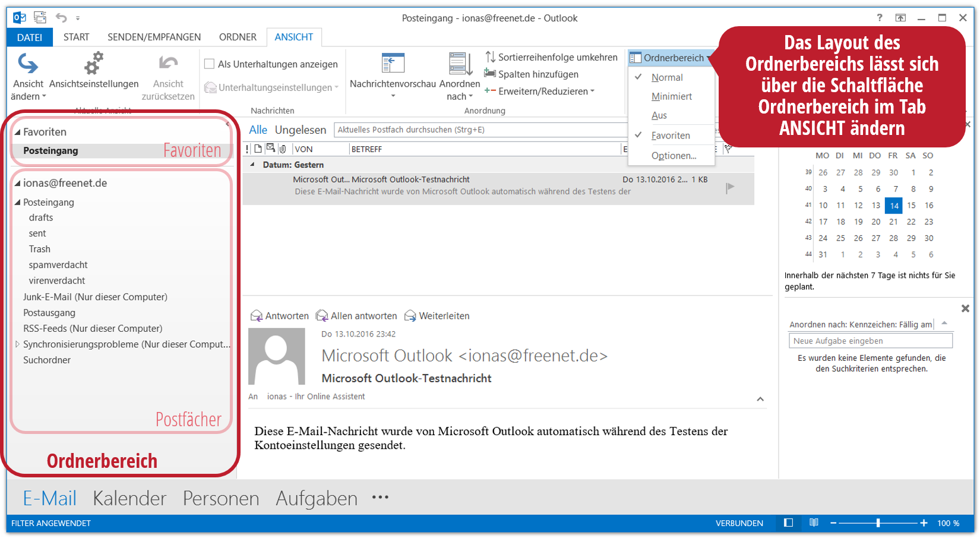
Task: Click Spalten hinzufügen
Action: pos(532,74)
